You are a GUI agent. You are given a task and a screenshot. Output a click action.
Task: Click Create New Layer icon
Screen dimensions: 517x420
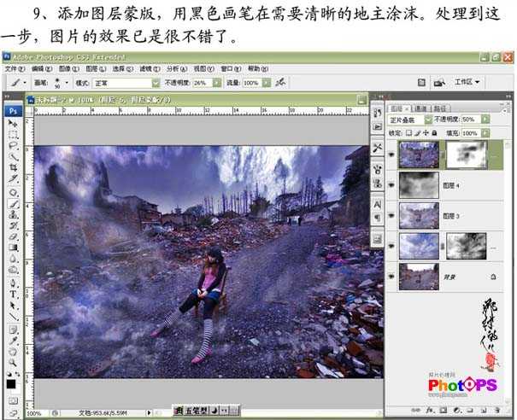click(484, 410)
